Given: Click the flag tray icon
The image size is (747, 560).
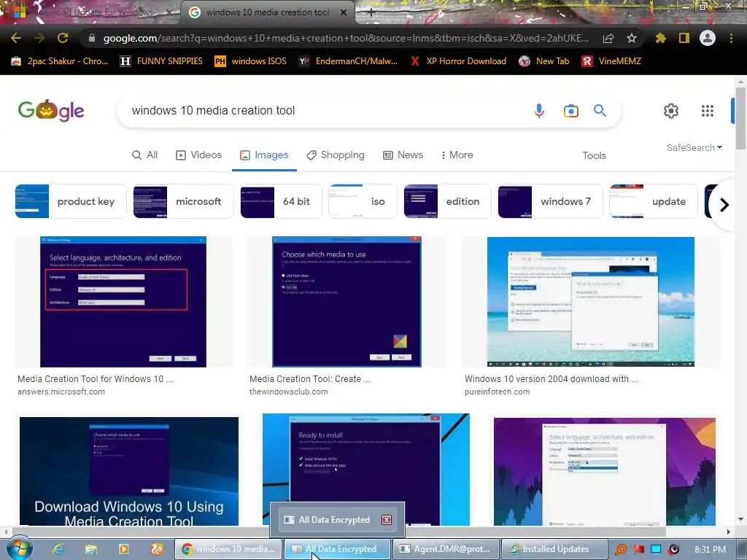Looking at the screenshot, I should click(x=638, y=549).
